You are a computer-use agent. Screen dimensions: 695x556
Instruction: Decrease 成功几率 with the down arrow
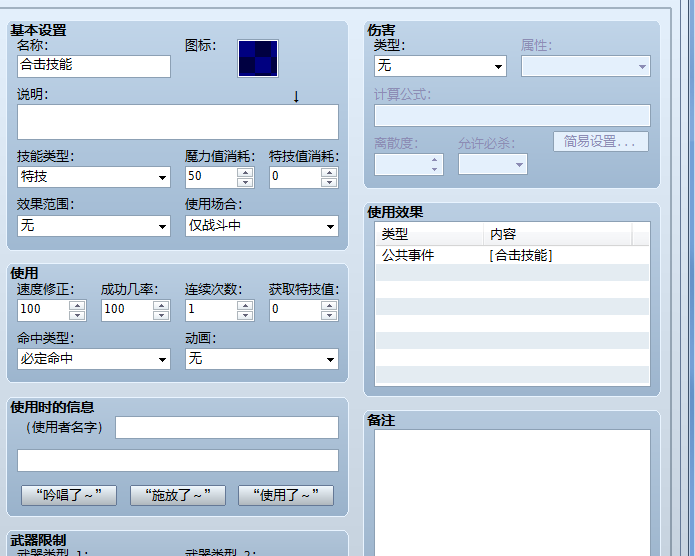coord(161,315)
